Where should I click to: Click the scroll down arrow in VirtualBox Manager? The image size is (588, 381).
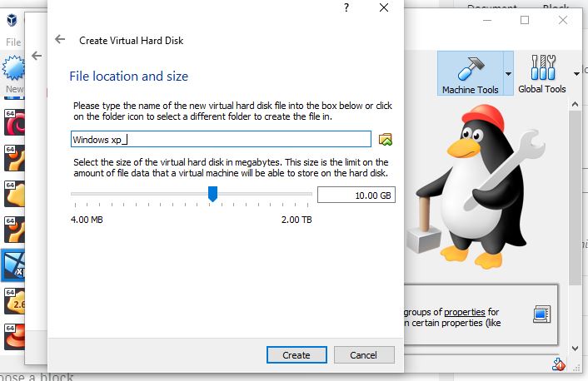click(x=576, y=349)
